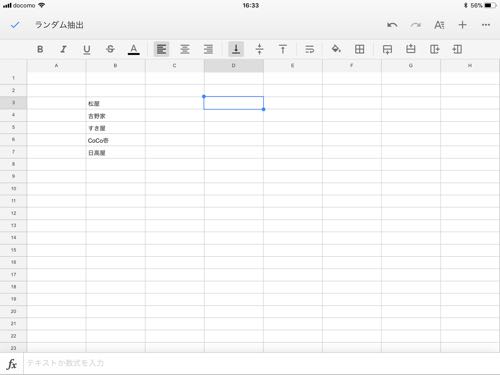The image size is (500, 375).
Task: Align text center horizontally
Action: pyautogui.click(x=185, y=49)
